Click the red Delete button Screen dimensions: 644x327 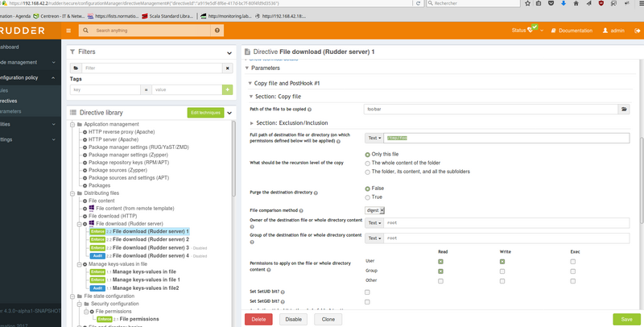coord(258,319)
